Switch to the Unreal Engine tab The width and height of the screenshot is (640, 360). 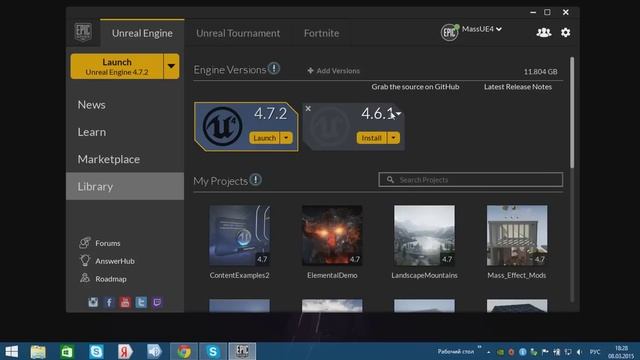tap(142, 33)
